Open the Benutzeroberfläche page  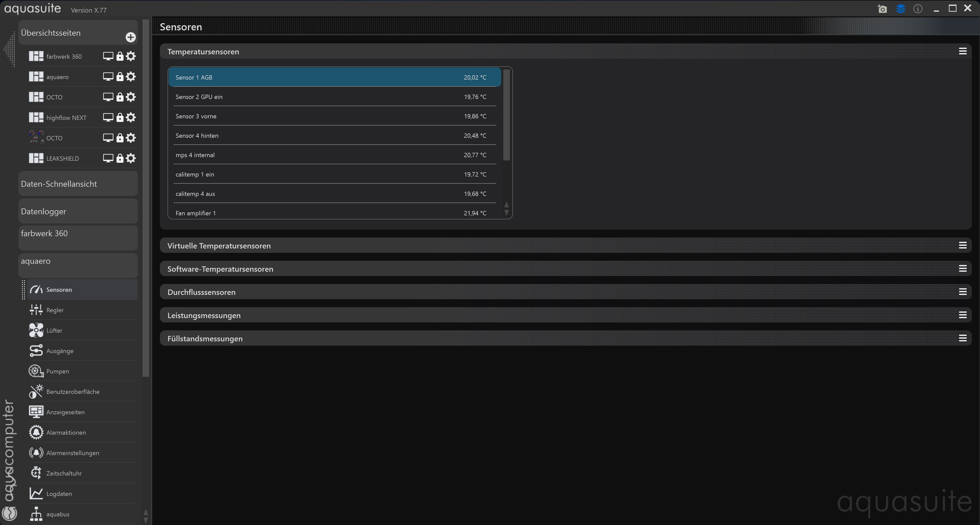[x=82, y=392]
